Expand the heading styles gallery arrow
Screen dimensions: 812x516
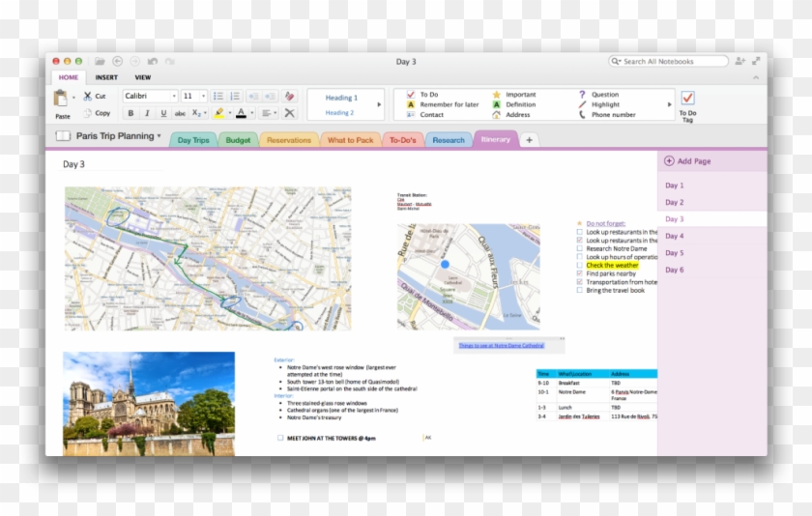click(379, 104)
